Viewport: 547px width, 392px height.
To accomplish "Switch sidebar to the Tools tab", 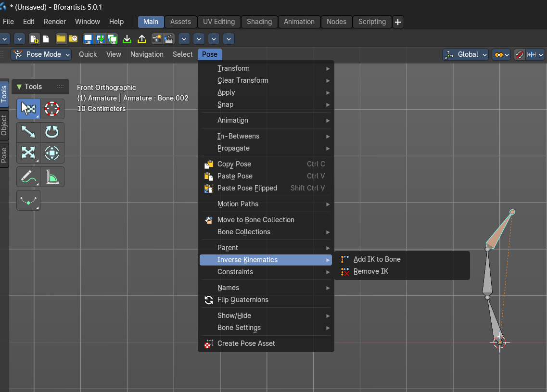I will coord(4,94).
